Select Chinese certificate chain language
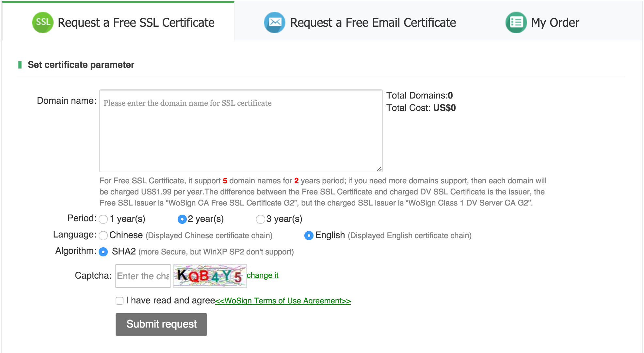The width and height of the screenshot is (644, 353). pyautogui.click(x=103, y=236)
